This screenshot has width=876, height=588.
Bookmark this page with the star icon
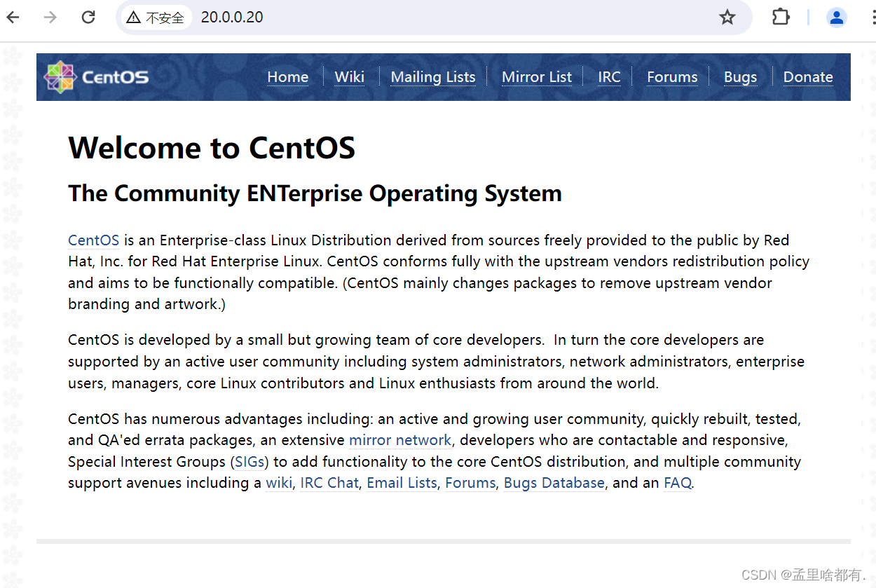click(x=727, y=18)
